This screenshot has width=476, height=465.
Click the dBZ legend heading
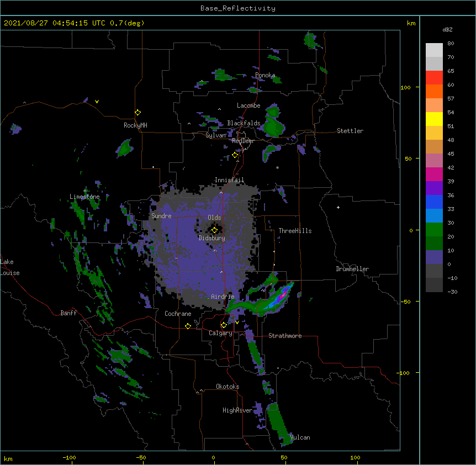coord(447,29)
